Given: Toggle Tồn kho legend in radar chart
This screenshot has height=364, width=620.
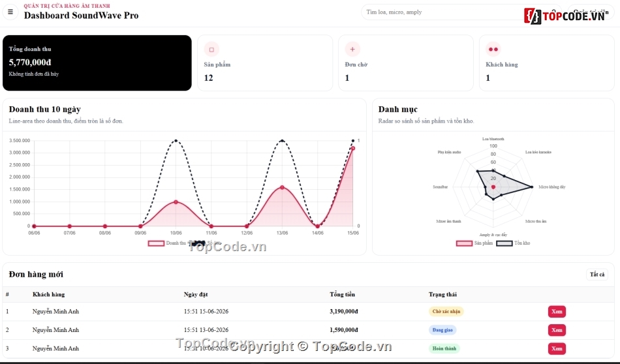Looking at the screenshot, I should [x=513, y=243].
